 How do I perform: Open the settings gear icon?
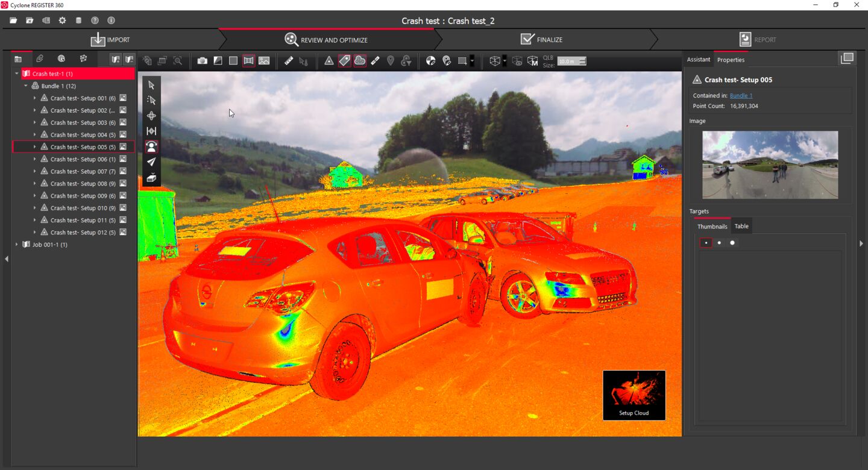(62, 20)
